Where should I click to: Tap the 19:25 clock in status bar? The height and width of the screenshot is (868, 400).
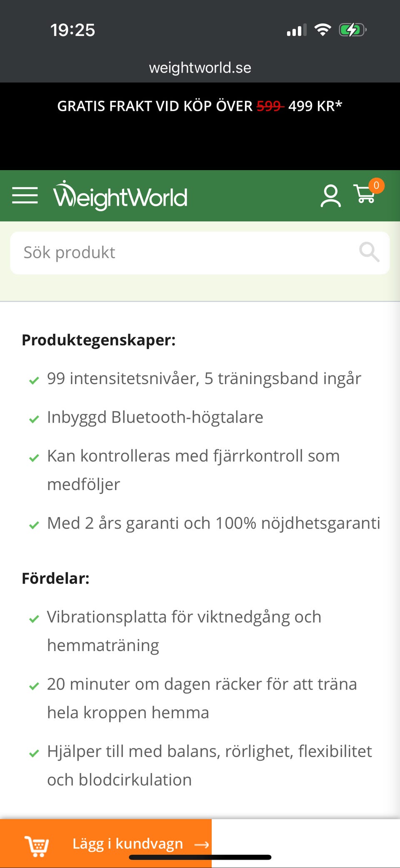[72, 30]
